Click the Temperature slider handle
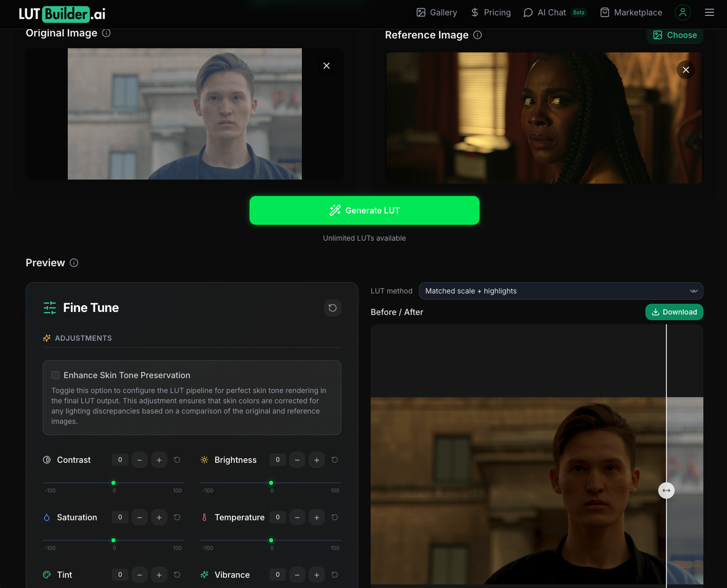 (271, 540)
